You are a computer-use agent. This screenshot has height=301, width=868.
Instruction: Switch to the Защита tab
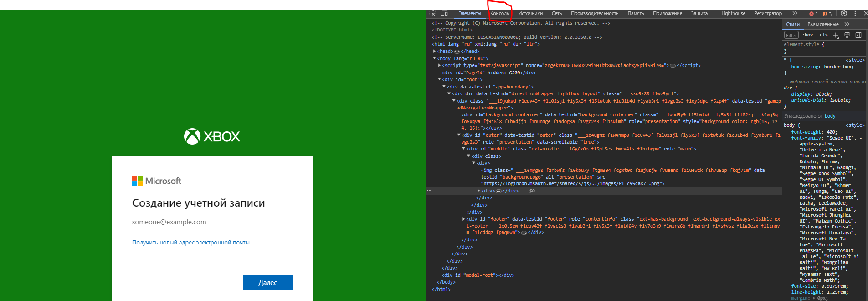(x=699, y=14)
